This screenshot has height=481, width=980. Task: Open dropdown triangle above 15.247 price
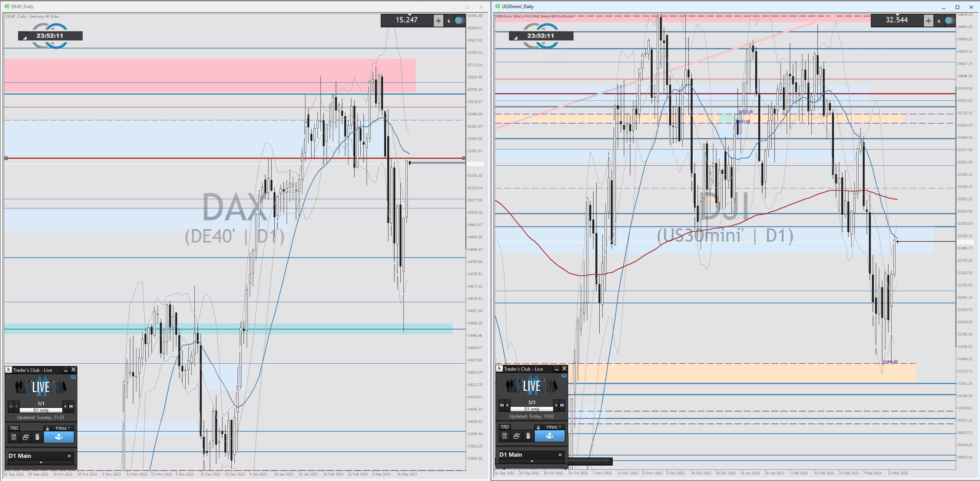(x=410, y=15)
